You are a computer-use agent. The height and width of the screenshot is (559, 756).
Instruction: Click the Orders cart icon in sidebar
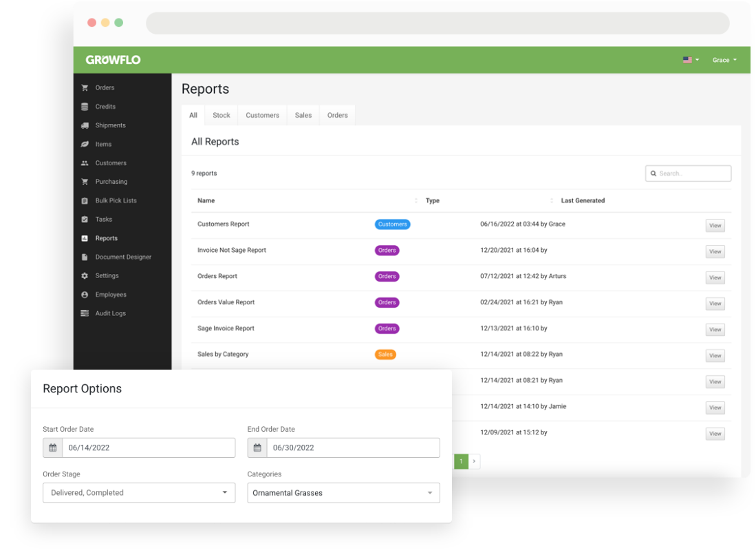click(85, 88)
